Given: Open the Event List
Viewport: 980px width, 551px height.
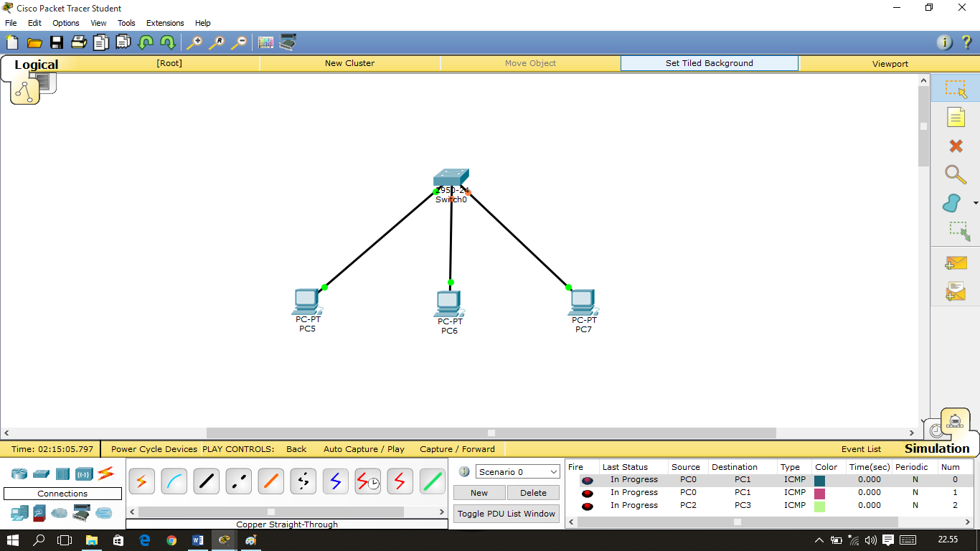Looking at the screenshot, I should coord(861,448).
